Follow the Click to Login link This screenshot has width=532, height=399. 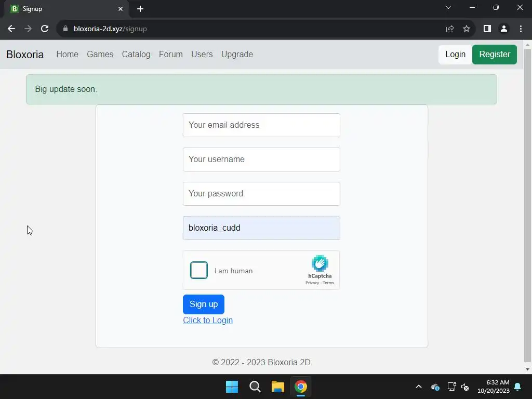click(x=208, y=320)
